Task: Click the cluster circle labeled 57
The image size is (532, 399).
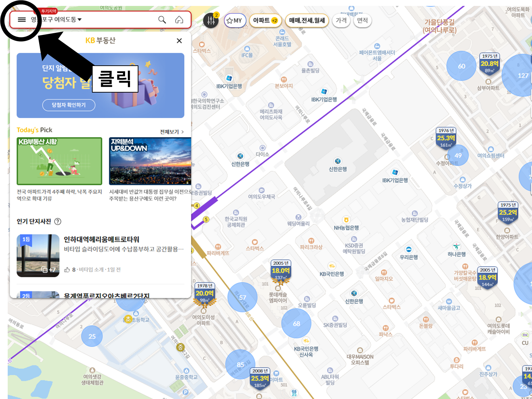Action: [243, 297]
